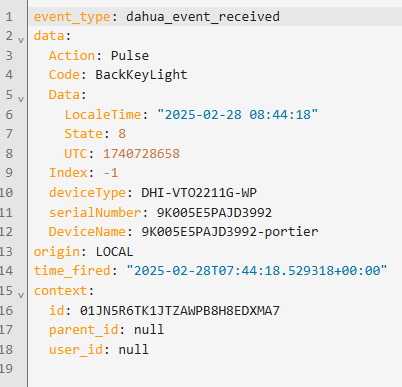Collapse the data block fold arrow
Viewport: 402px width, 387px height.
click(x=21, y=40)
